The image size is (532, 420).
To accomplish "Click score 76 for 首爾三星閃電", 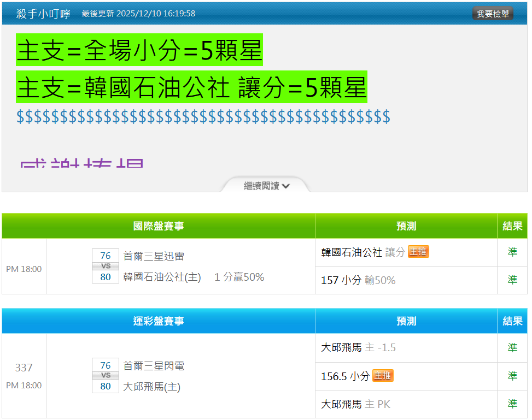I will point(106,365).
